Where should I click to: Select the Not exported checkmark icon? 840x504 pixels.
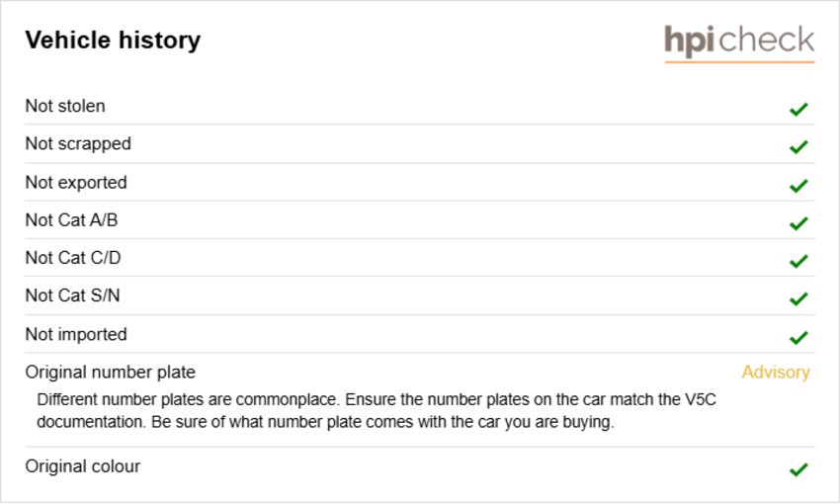pyautogui.click(x=798, y=186)
